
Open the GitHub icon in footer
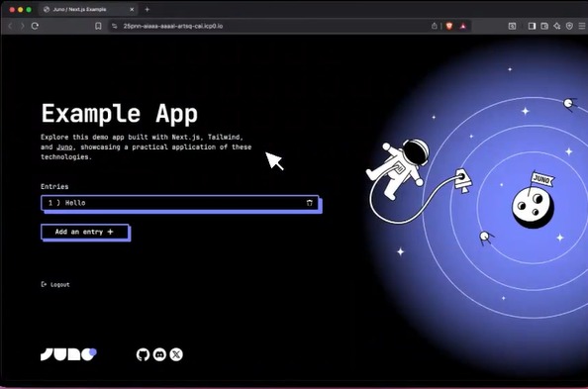[143, 354]
